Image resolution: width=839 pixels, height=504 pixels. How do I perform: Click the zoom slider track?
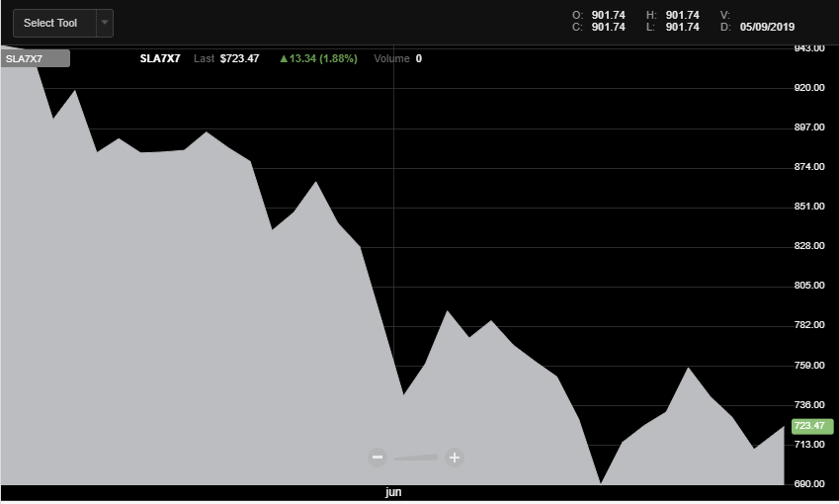click(x=416, y=458)
